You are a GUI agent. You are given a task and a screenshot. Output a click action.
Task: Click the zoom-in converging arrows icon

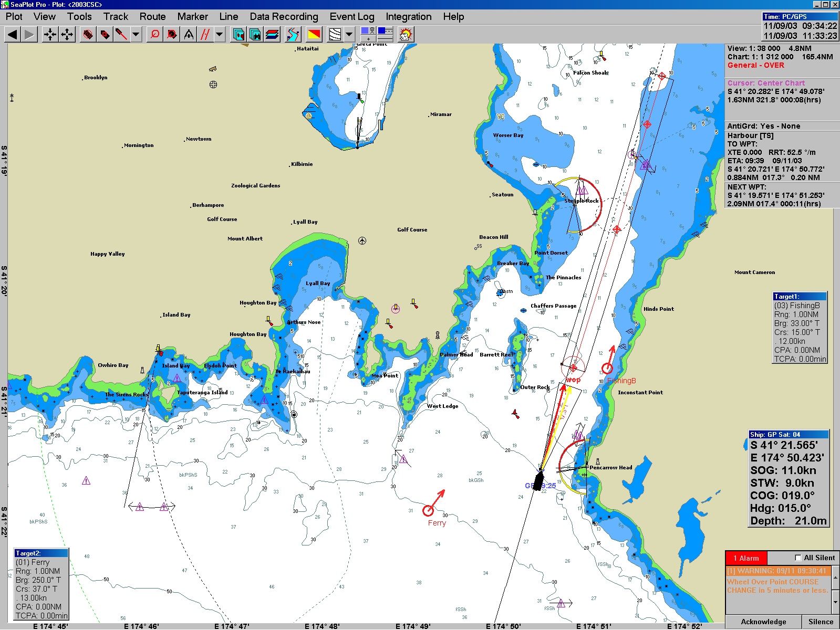(50, 35)
